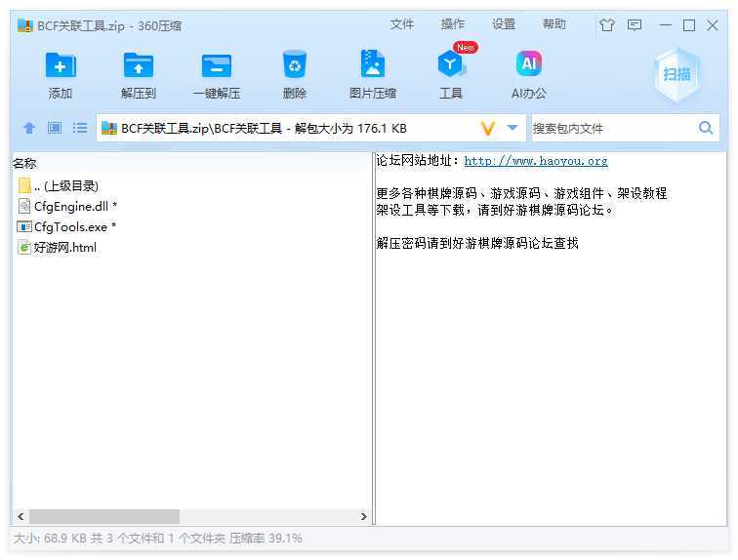Open the AI Office (AI办公) icon
This screenshot has height=560, width=738.
point(528,66)
